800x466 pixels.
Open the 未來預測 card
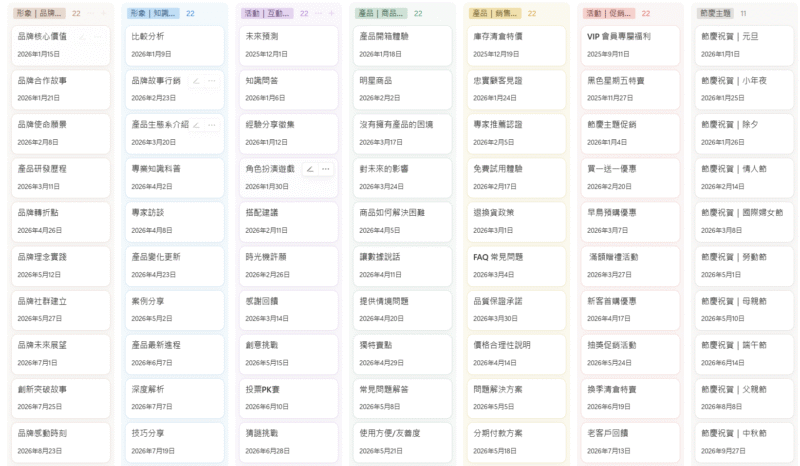pyautogui.click(x=288, y=45)
